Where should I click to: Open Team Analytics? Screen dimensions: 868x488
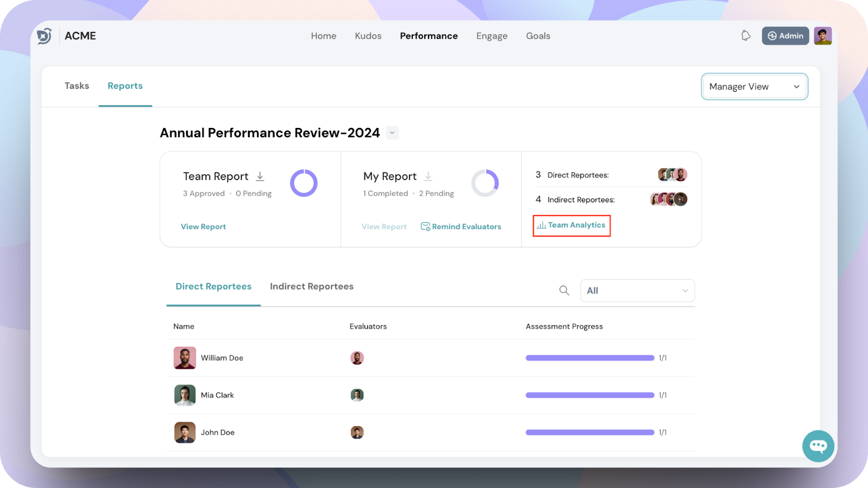572,225
